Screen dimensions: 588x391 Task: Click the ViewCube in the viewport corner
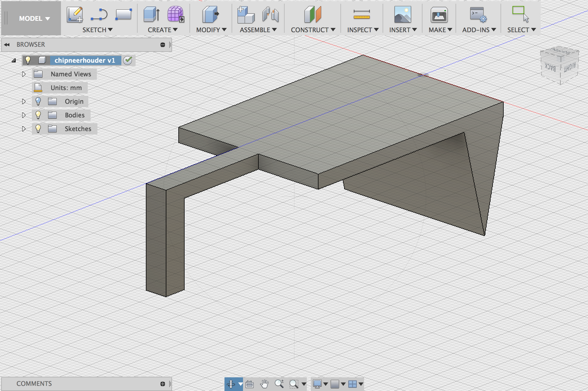click(560, 65)
